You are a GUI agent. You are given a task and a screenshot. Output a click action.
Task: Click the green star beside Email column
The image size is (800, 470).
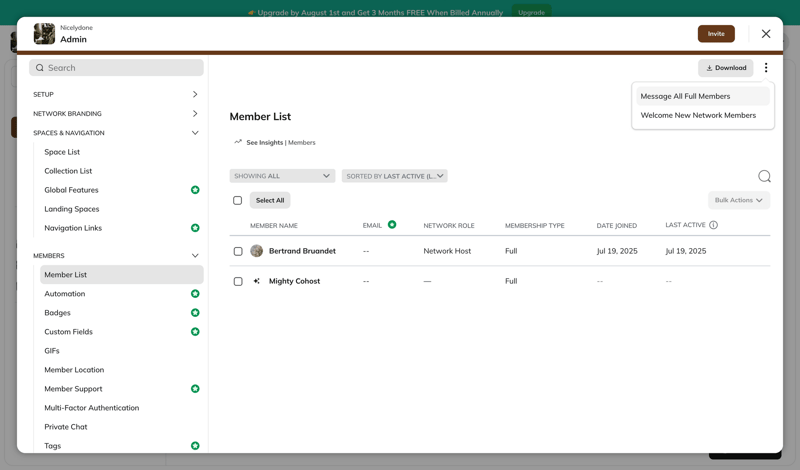point(392,225)
